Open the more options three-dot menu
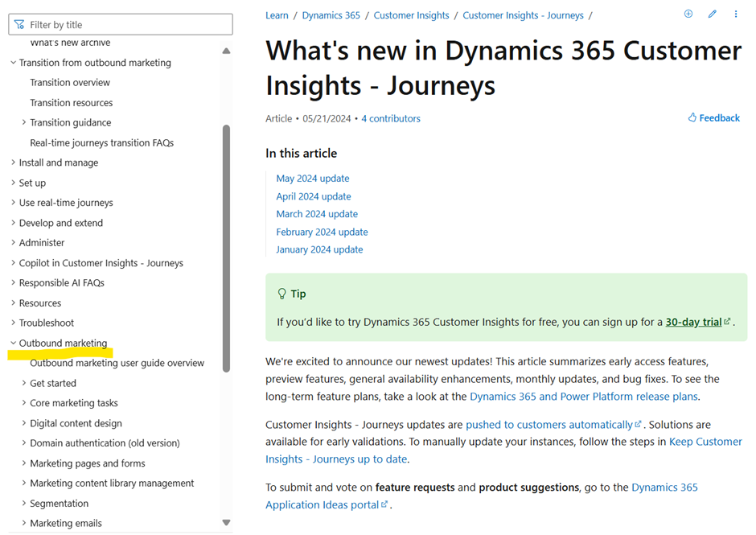 [736, 14]
